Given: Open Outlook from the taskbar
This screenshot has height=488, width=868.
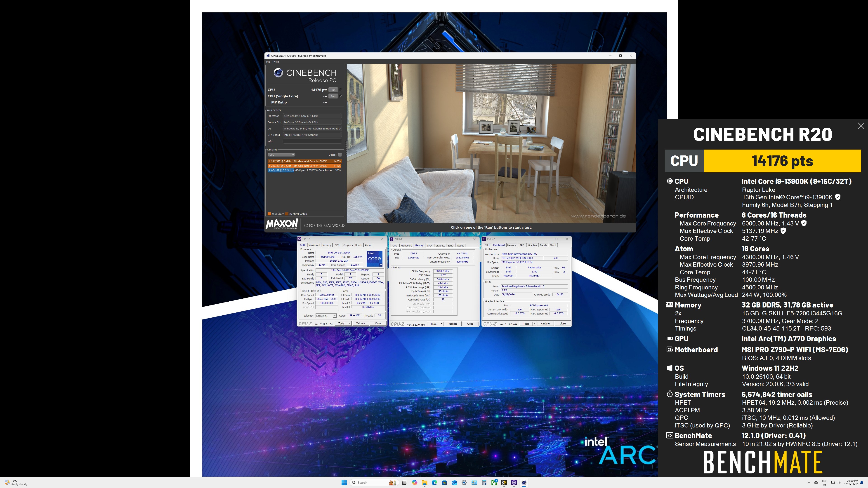Looking at the screenshot, I should [x=455, y=483].
